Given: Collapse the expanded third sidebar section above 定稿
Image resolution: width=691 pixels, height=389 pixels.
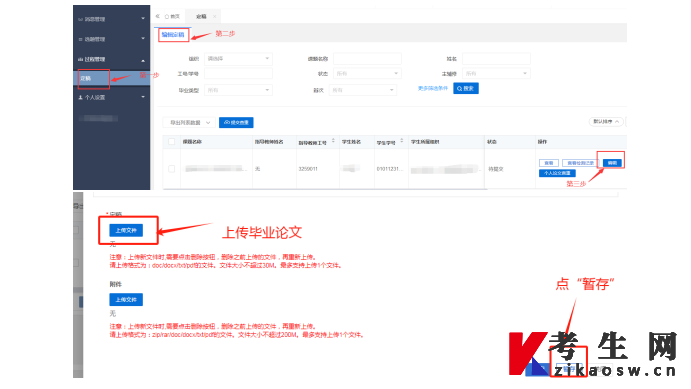Looking at the screenshot, I should [111, 59].
